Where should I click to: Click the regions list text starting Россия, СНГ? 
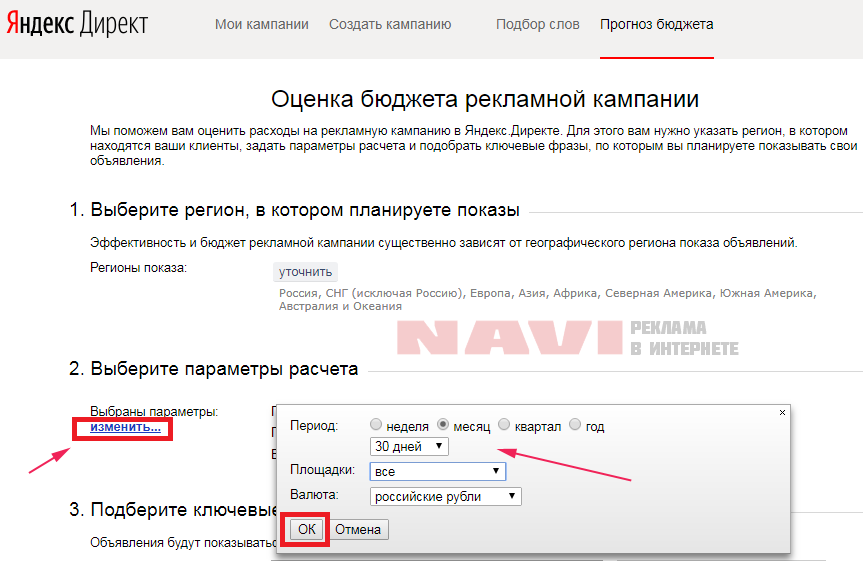point(548,299)
